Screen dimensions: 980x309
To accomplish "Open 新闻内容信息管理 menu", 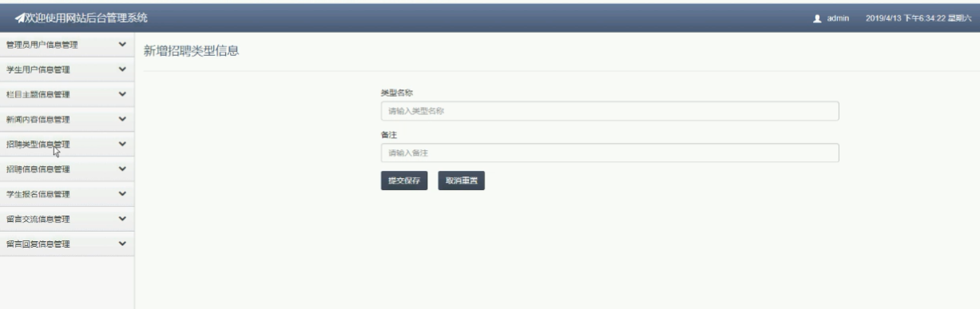I will point(66,119).
